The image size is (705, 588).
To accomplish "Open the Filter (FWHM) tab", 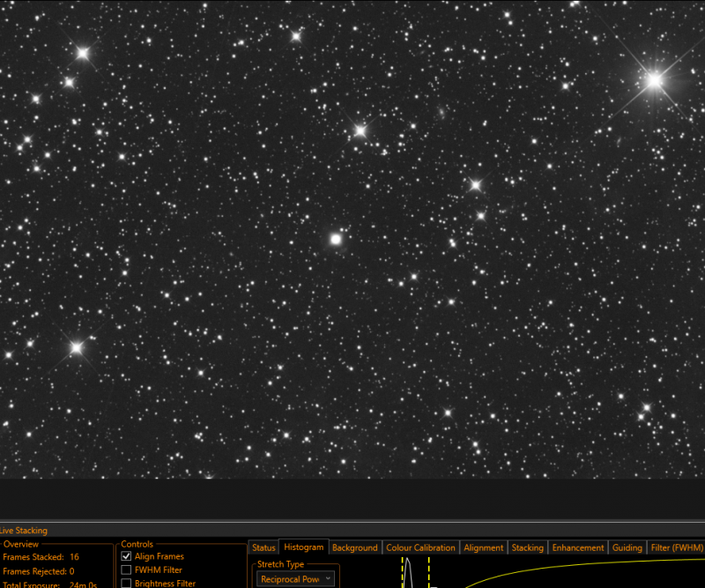I will [676, 547].
